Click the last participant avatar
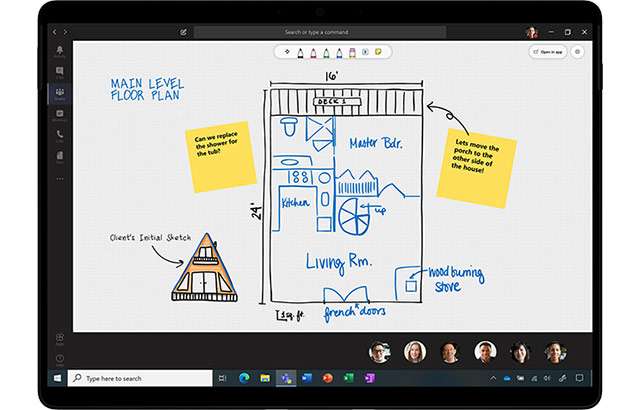640x410 pixels. pos(556,352)
